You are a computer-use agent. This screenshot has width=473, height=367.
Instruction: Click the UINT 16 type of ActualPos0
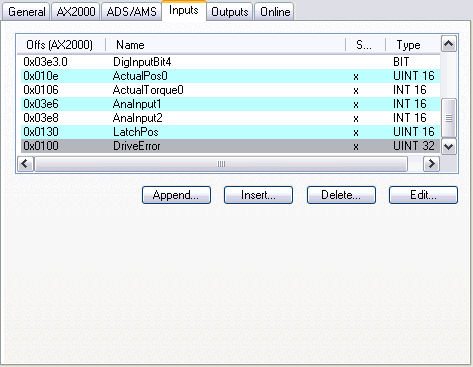pyautogui.click(x=414, y=76)
